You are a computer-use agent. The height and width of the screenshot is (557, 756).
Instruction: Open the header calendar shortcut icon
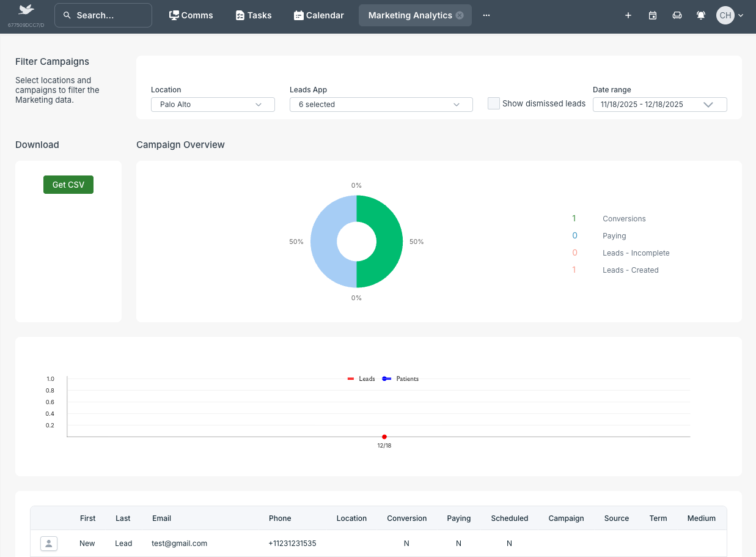(x=653, y=15)
